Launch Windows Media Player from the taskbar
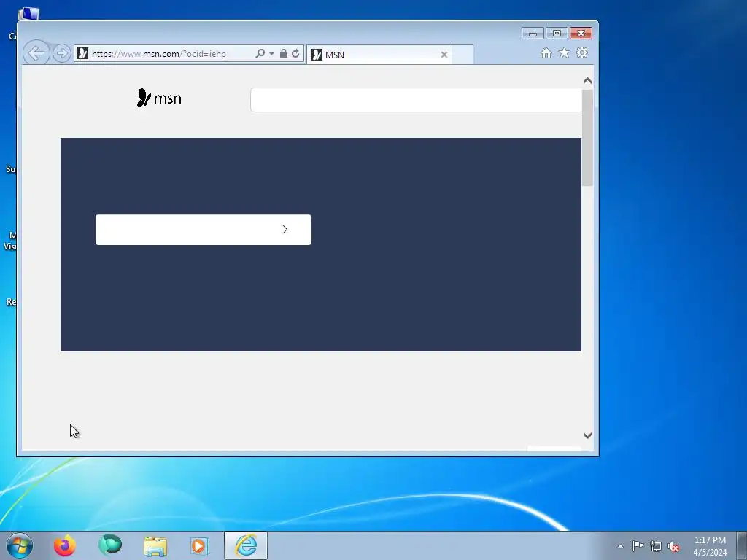This screenshot has width=747, height=560. pyautogui.click(x=200, y=545)
